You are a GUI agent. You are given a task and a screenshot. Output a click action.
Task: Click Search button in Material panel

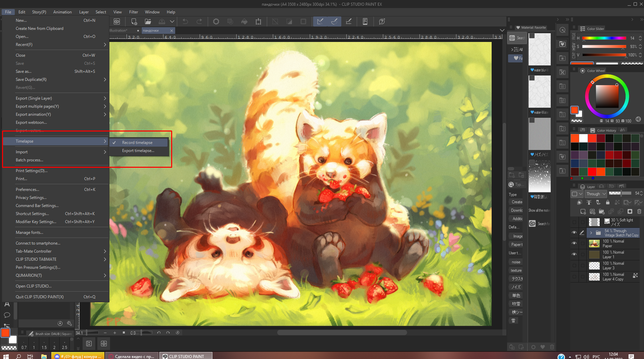click(x=517, y=38)
